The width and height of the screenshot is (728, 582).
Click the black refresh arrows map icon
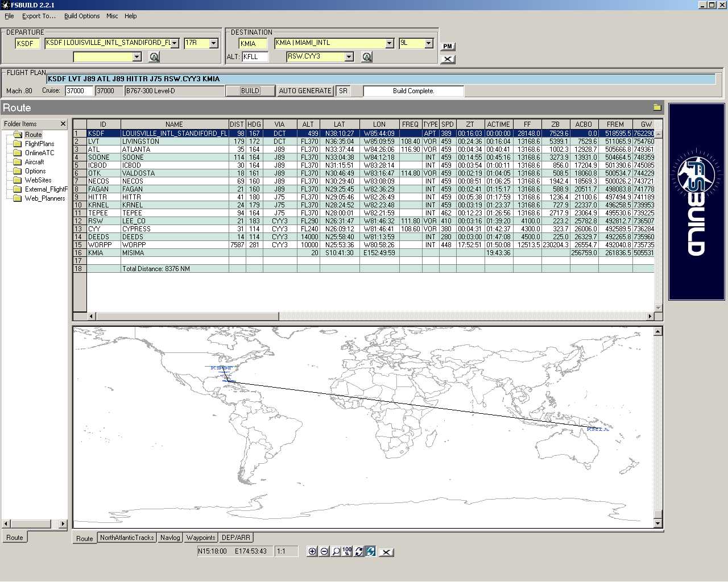359,551
